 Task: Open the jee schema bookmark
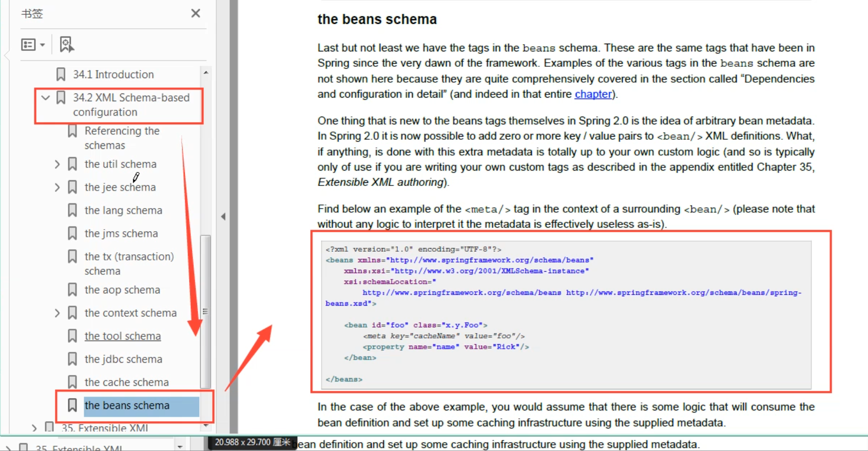click(x=120, y=187)
